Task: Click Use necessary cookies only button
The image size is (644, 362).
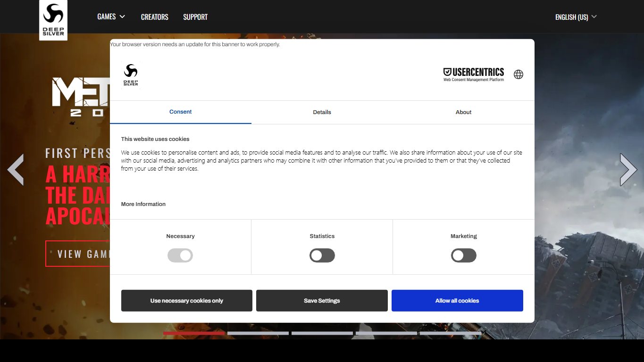Action: tap(187, 301)
